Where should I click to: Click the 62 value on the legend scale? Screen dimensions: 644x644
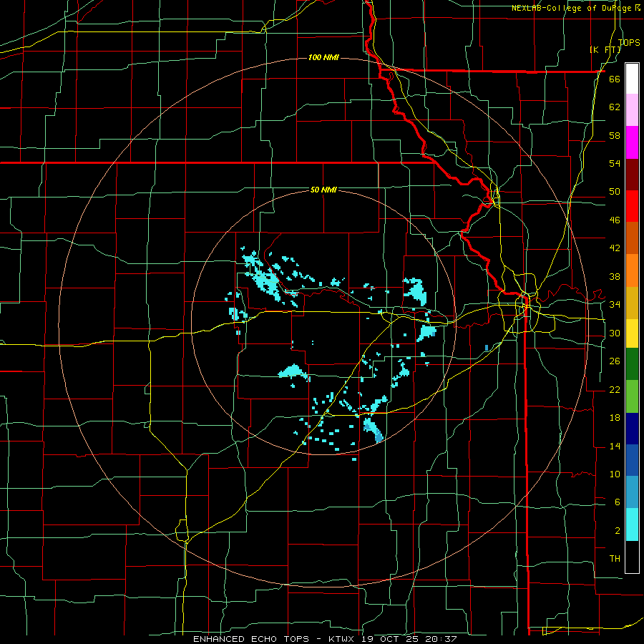tap(615, 107)
